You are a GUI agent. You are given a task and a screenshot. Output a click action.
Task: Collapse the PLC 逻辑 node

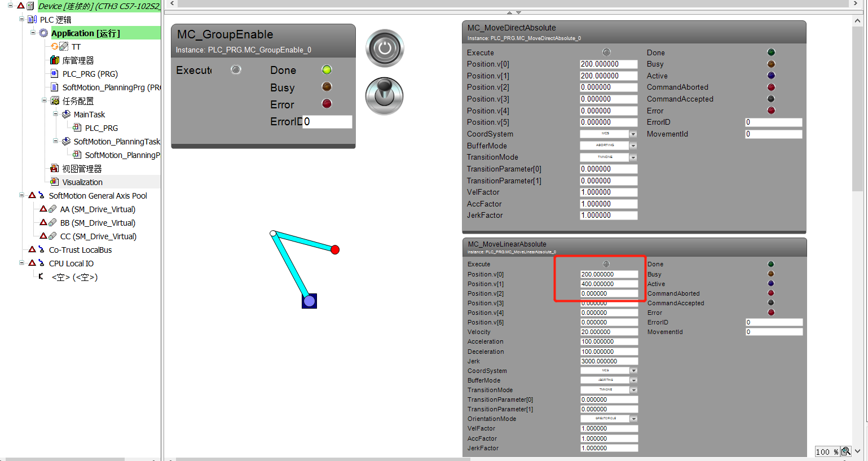(21, 19)
